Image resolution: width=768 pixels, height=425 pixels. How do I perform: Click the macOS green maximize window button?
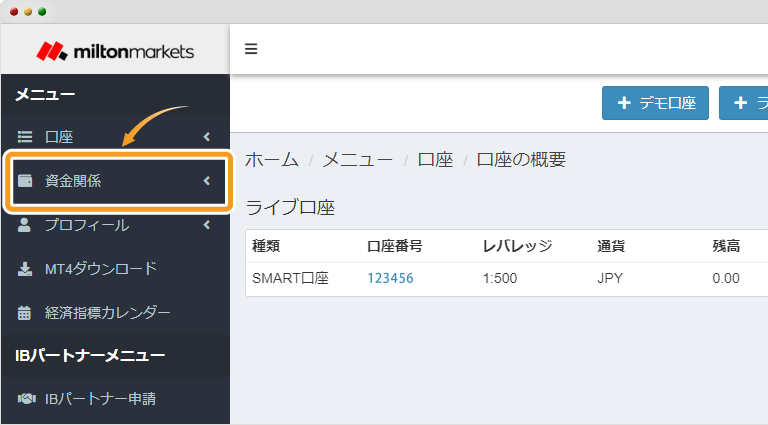(x=42, y=11)
